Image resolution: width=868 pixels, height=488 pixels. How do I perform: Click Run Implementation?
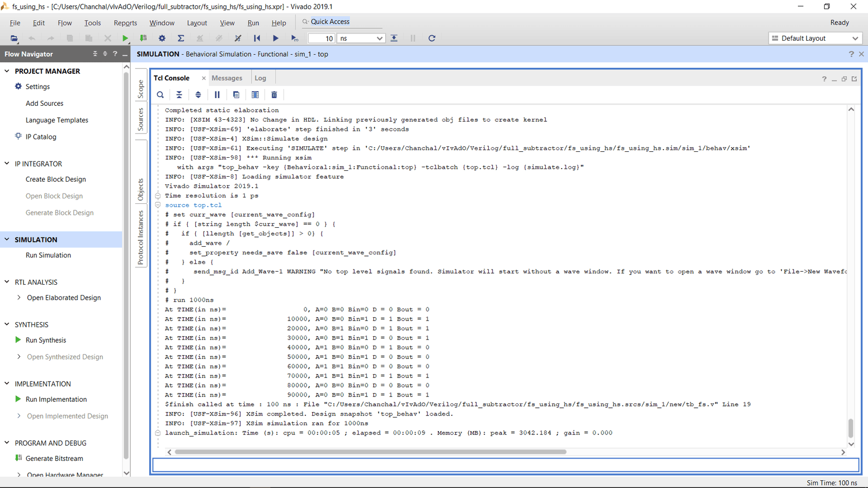(56, 399)
